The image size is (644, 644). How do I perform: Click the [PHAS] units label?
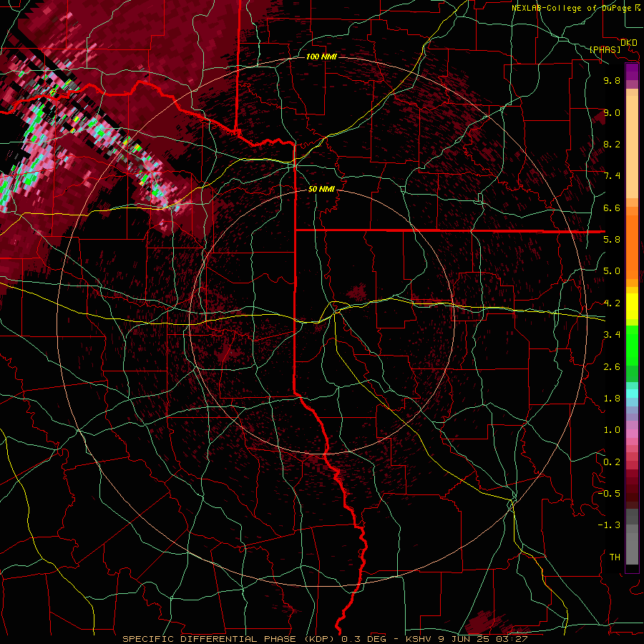click(605, 49)
